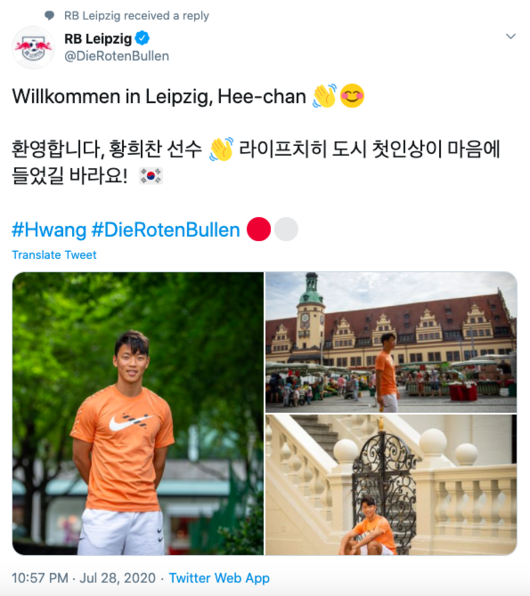Viewport: 530px width, 596px height.
Task: Click the RB Leipzig received a reply text
Action: 136,16
